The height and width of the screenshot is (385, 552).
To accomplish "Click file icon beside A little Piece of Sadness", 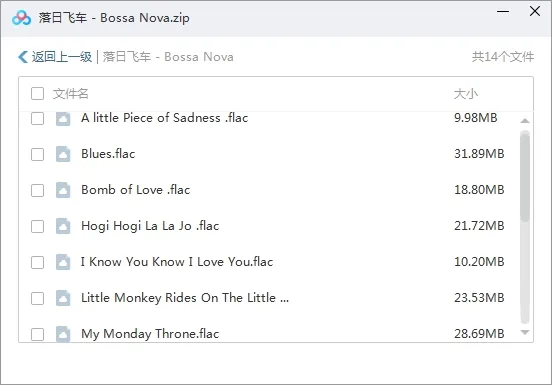I will (63, 119).
